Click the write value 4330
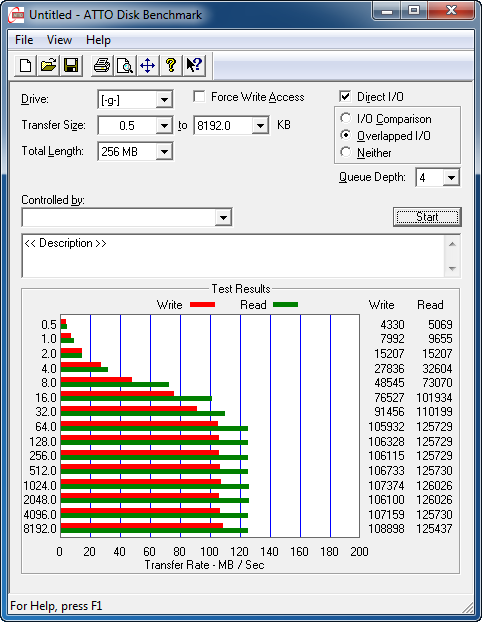The width and height of the screenshot is (482, 622). [x=392, y=325]
